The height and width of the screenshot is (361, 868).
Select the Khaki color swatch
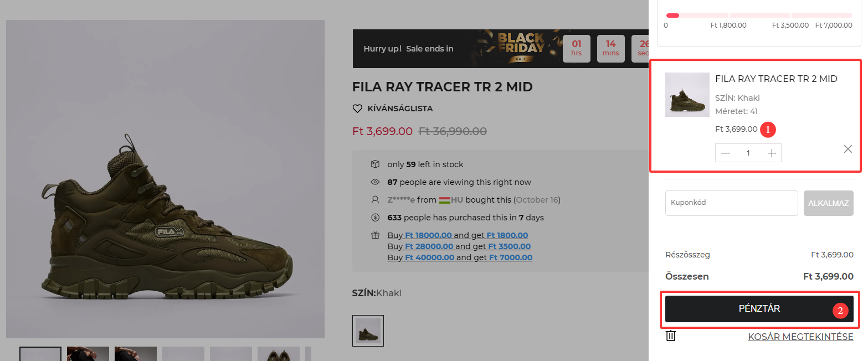point(368,331)
